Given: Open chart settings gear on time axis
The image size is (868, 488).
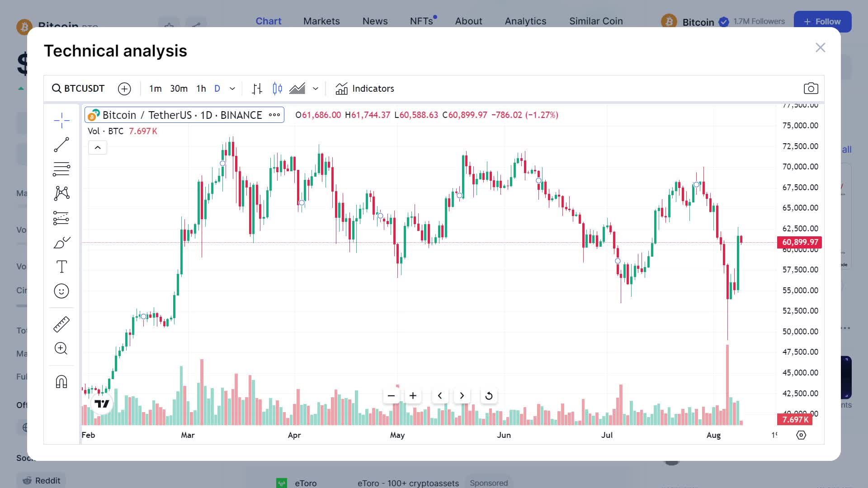Looking at the screenshot, I should [801, 435].
